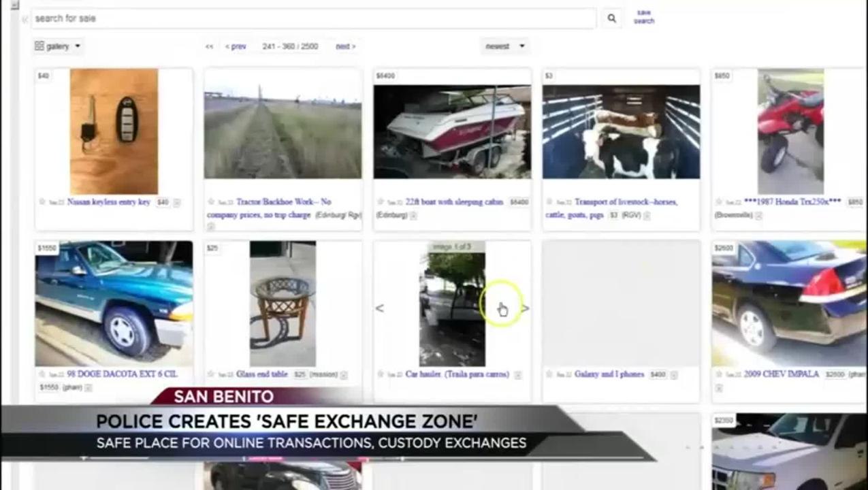Star the 2009 CHEV IMPALA listing
The height and width of the screenshot is (490, 868).
pos(718,374)
